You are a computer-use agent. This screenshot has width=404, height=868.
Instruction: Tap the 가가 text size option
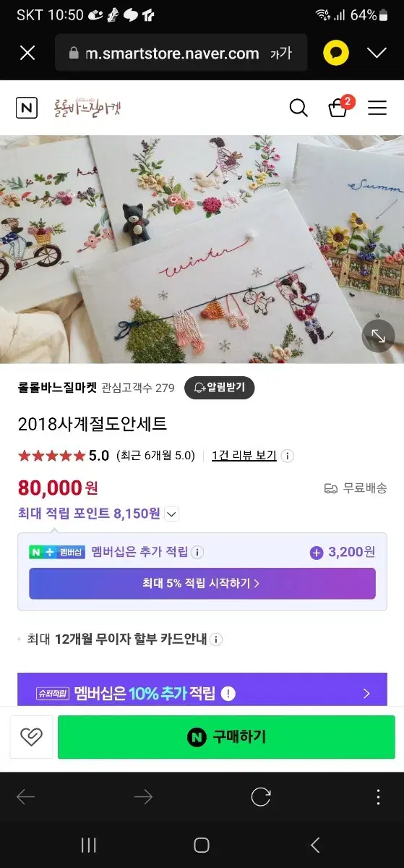click(x=280, y=53)
